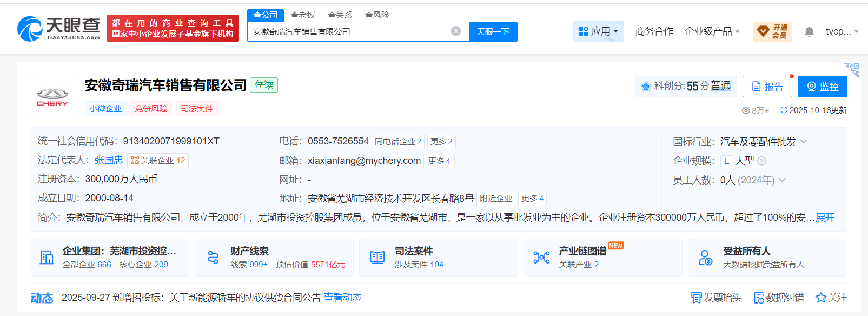Open the QR code icon in card corner
The width and height of the screenshot is (868, 316).
pyautogui.click(x=852, y=70)
